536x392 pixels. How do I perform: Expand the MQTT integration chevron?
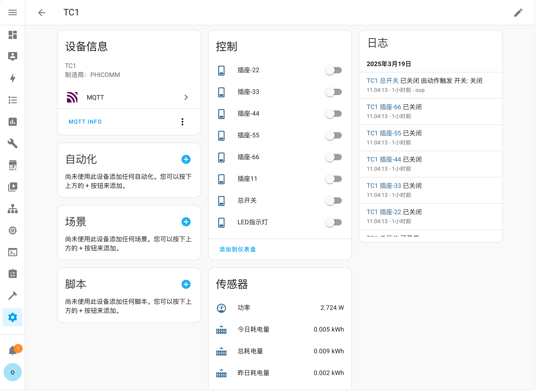tap(186, 98)
